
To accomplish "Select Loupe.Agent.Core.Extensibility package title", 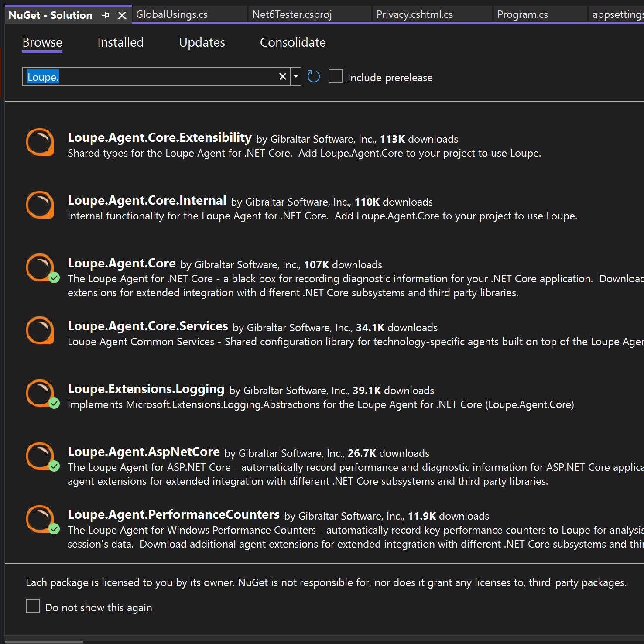I will (160, 137).
